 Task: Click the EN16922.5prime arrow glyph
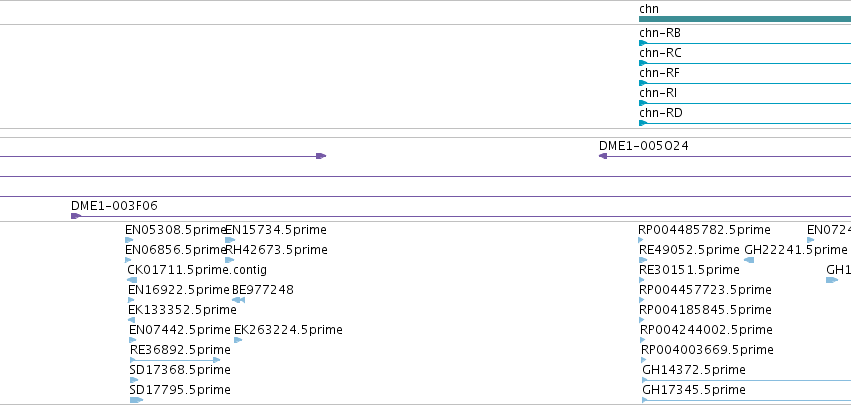point(131,300)
